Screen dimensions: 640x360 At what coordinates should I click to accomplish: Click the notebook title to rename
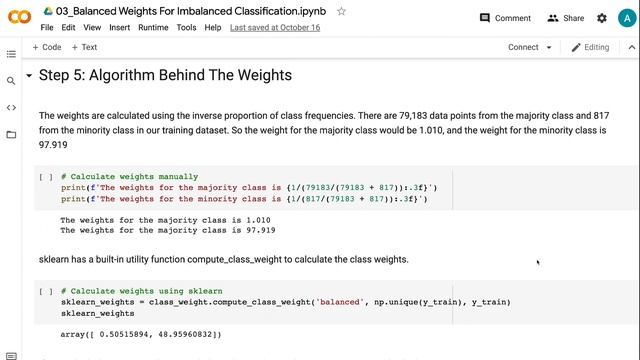click(x=191, y=11)
